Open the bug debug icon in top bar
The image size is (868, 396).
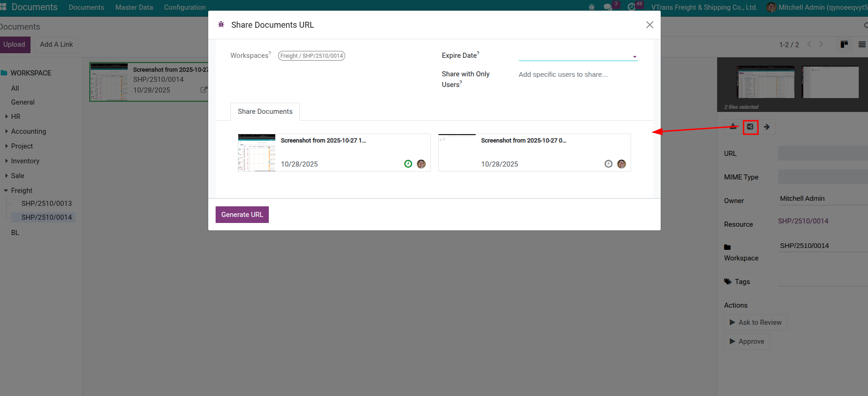pos(591,7)
